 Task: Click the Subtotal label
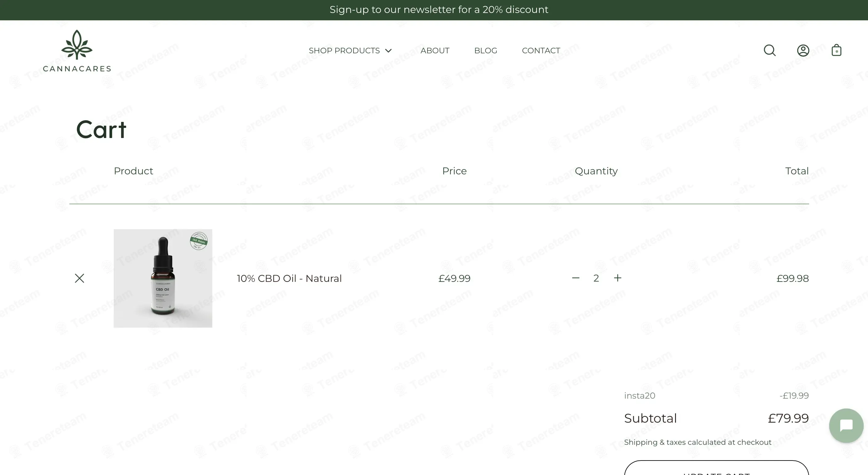(x=650, y=418)
